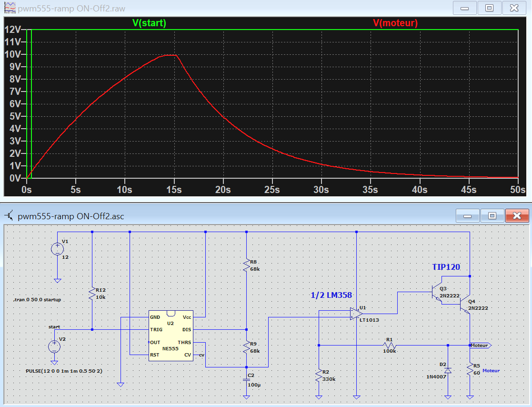This screenshot has width=532, height=407.
Task: Click the 15s time axis label
Action: point(174,189)
